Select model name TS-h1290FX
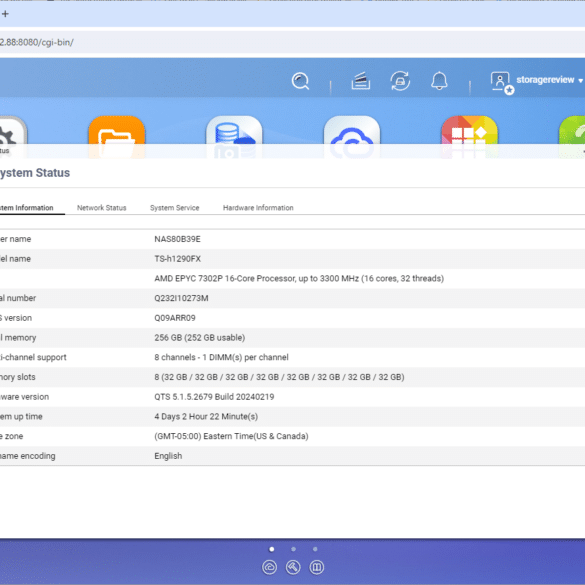 (178, 259)
